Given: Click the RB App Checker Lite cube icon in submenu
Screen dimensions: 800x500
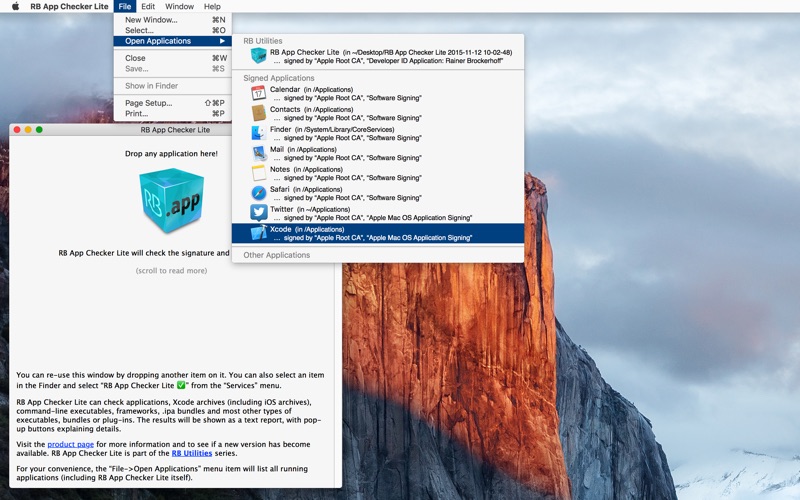Looking at the screenshot, I should (258, 56).
